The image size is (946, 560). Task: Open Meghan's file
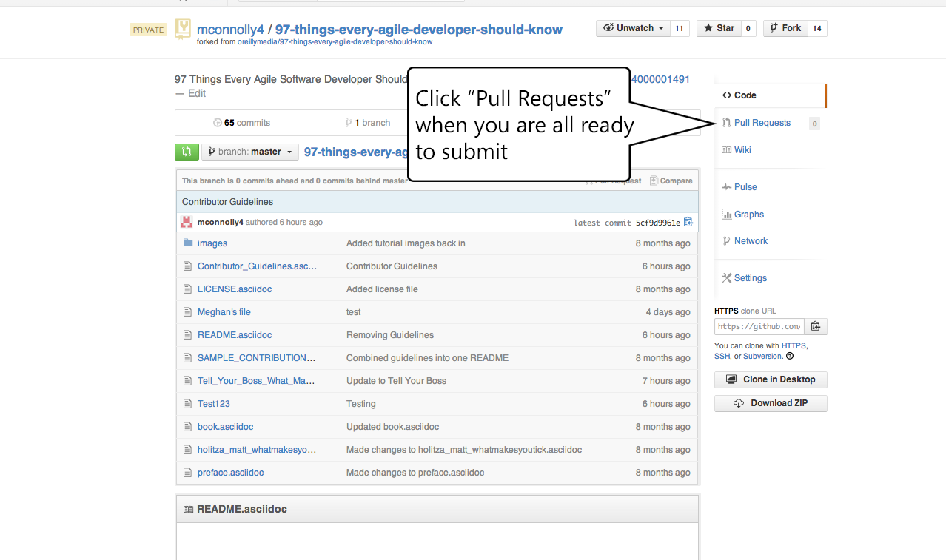224,312
